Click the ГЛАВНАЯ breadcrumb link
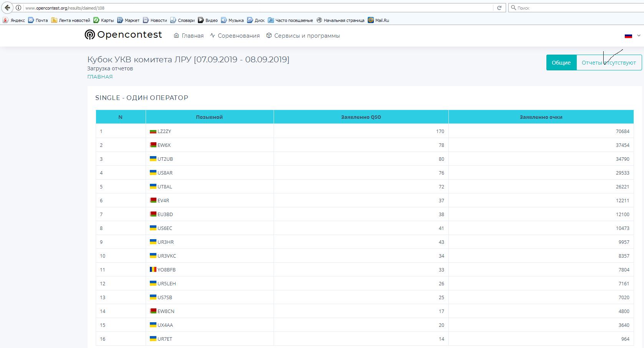 click(x=100, y=77)
